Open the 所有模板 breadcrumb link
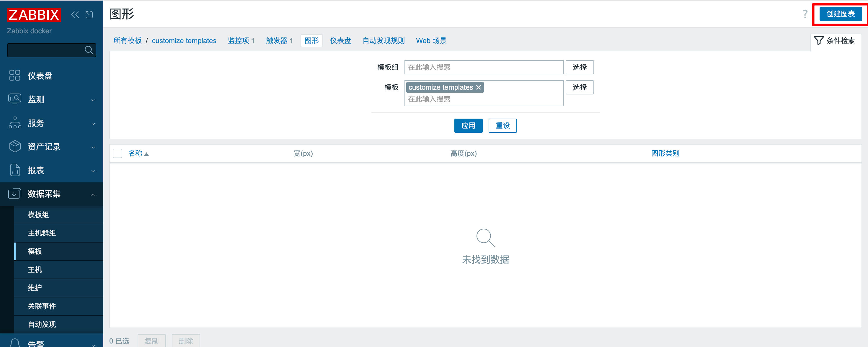Screen dimensions: 868x347 coord(127,41)
